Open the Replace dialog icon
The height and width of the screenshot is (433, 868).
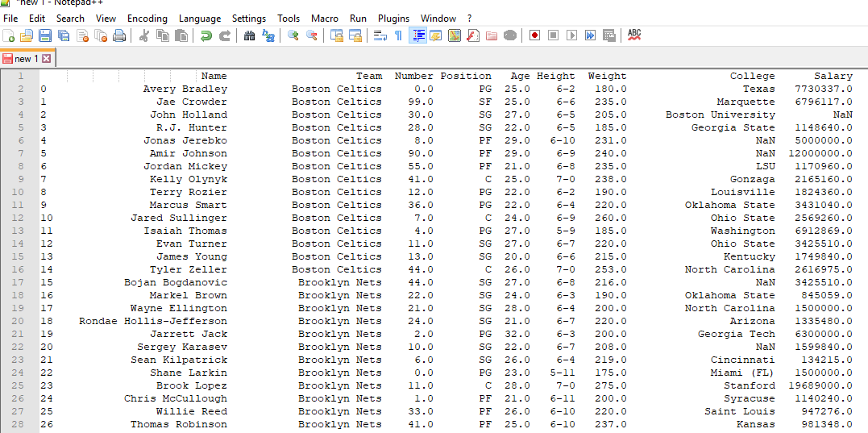268,36
